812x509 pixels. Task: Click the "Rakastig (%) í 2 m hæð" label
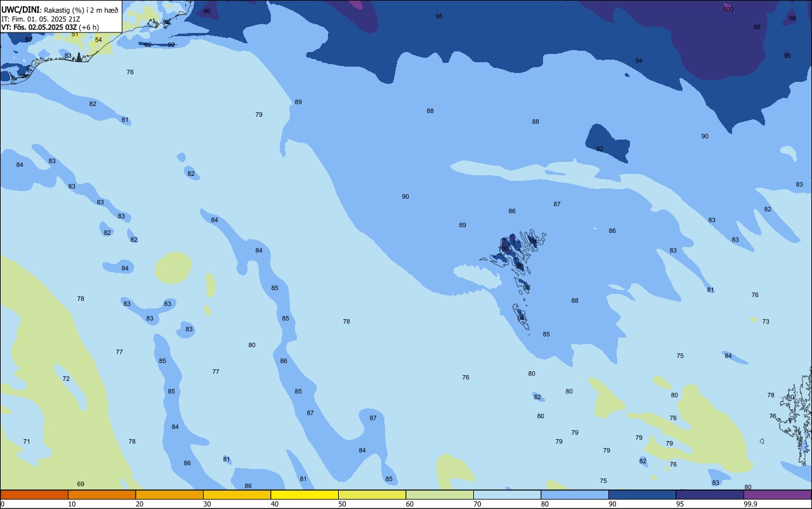[82, 10]
